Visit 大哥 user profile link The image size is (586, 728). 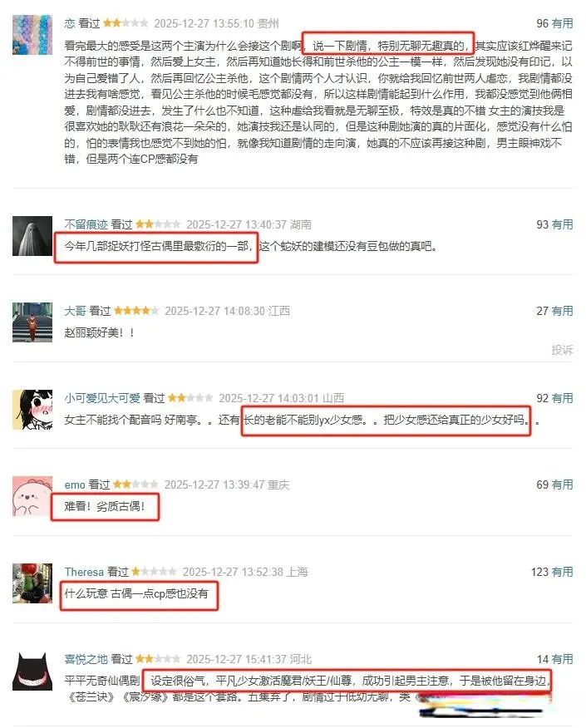(x=75, y=311)
